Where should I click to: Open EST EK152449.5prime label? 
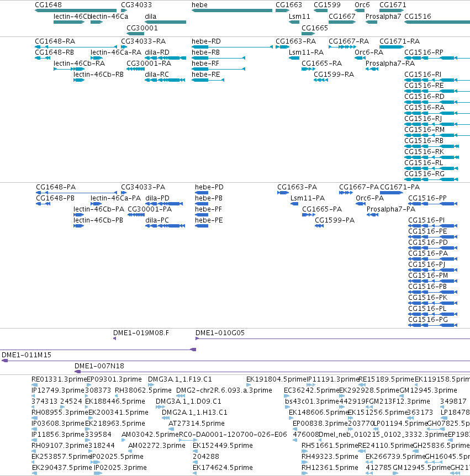[x=223, y=445]
